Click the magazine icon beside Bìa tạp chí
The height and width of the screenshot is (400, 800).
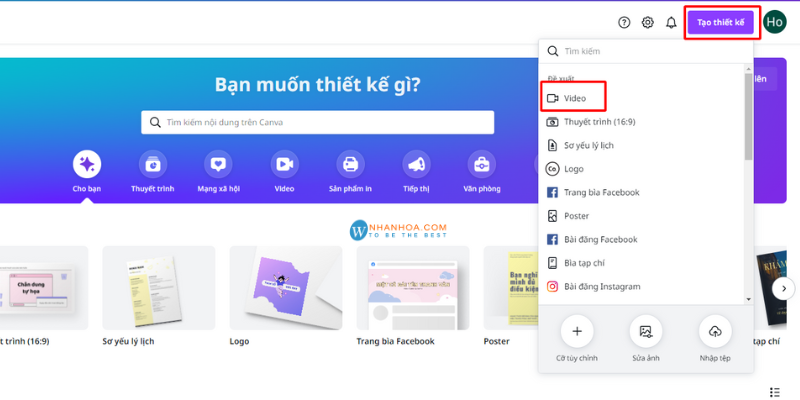click(x=553, y=263)
